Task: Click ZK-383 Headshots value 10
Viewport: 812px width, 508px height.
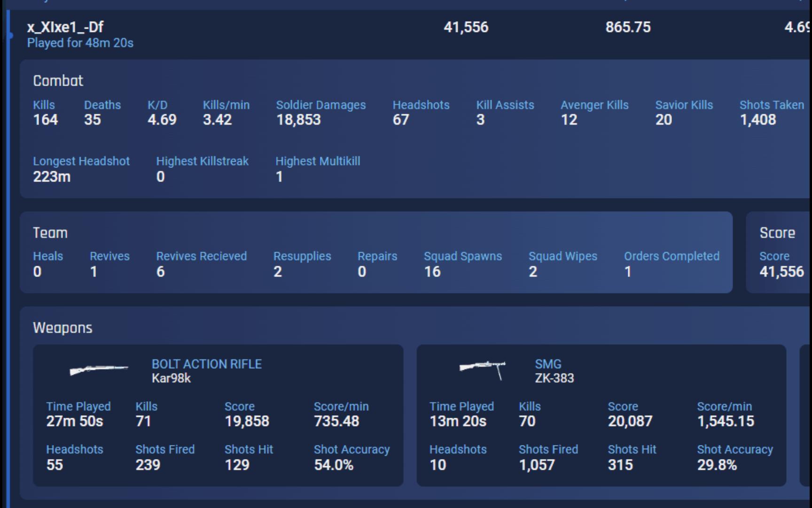Action: [x=437, y=465]
